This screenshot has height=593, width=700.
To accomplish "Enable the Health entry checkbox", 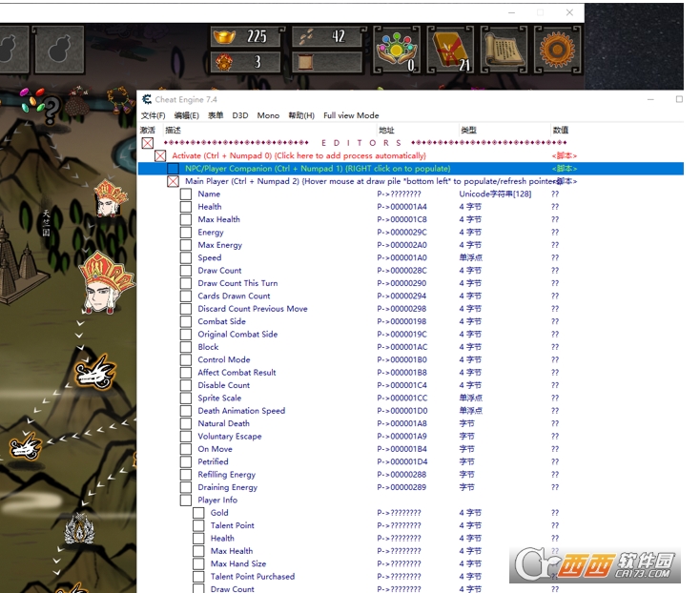I will (186, 207).
